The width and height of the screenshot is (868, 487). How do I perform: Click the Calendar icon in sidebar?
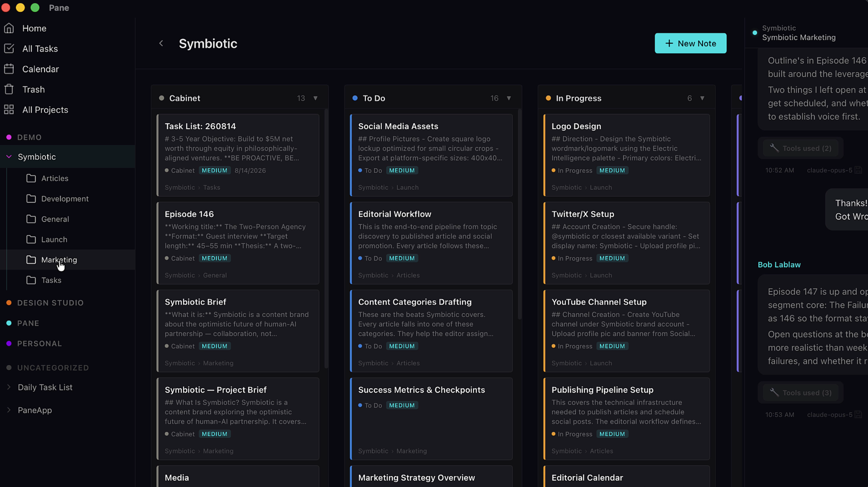[9, 69]
